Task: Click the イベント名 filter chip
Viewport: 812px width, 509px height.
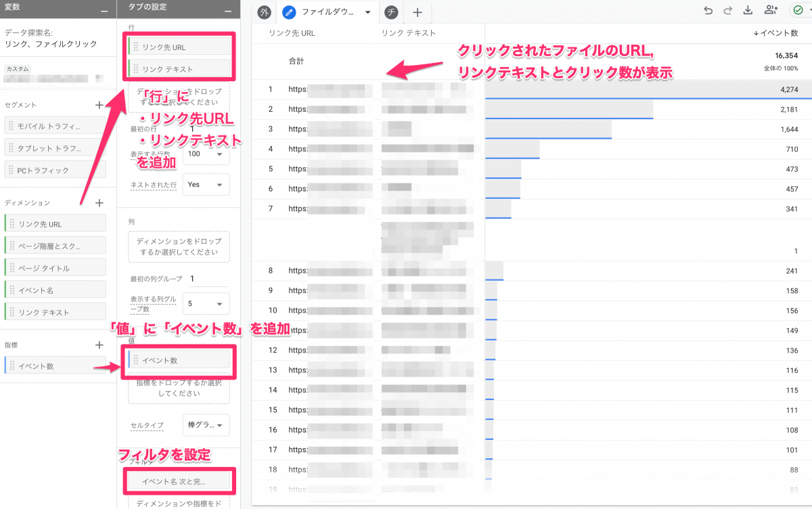Action: 179,481
